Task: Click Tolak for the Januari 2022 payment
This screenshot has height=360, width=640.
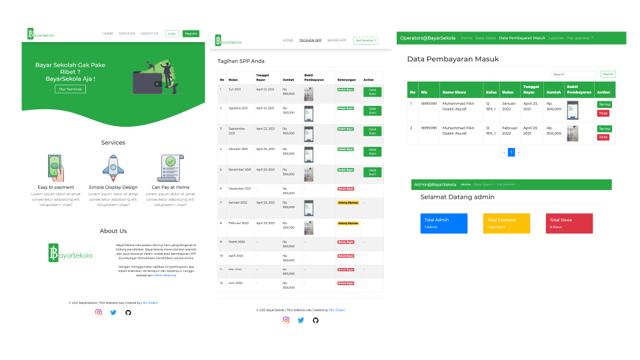Action: (x=603, y=113)
